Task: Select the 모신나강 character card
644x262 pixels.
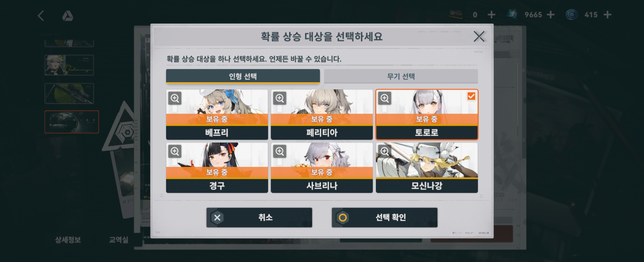Action: tap(427, 168)
